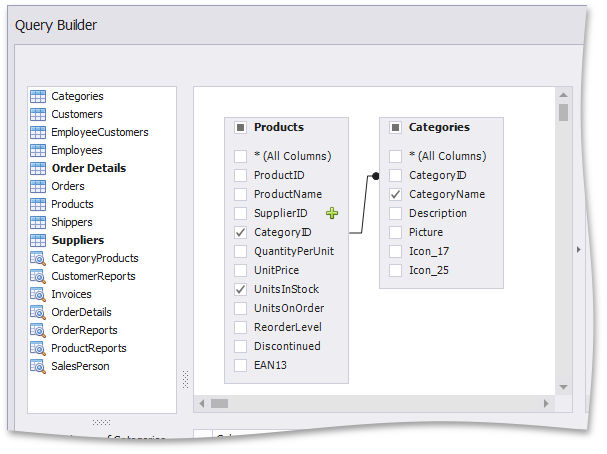Select Order Details in the table list
This screenshot has height=454, width=607.
pyautogui.click(x=88, y=169)
